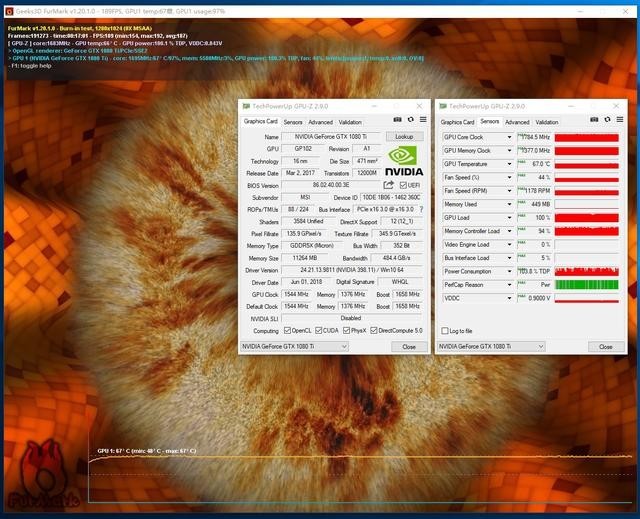Screen dimensions: 640x519
Task: Select Graphics Card tab in left GPU-Z window
Action: [260, 122]
